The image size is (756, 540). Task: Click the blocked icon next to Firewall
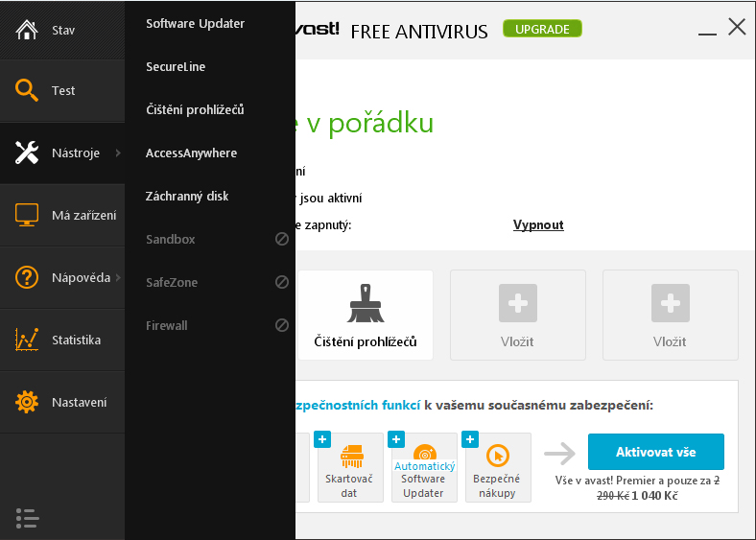tap(282, 325)
